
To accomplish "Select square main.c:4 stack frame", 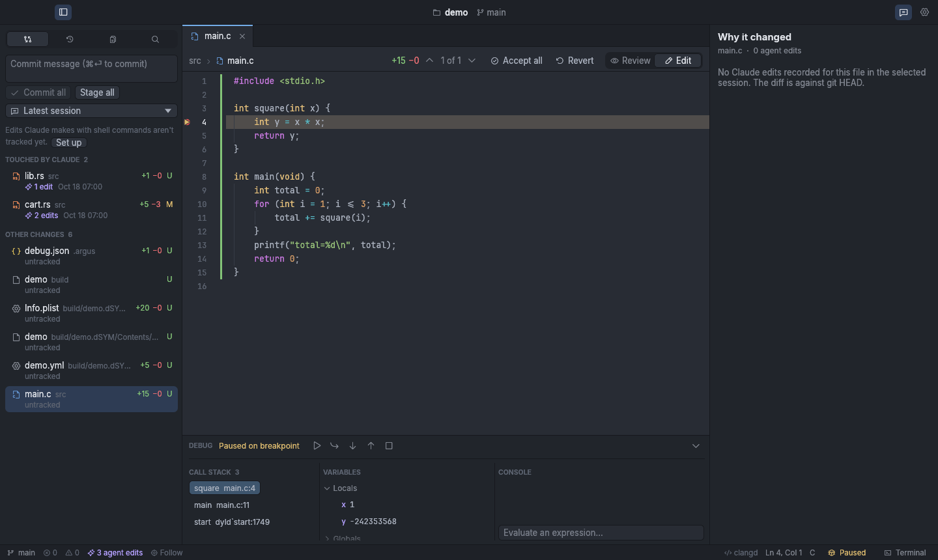I will (225, 488).
